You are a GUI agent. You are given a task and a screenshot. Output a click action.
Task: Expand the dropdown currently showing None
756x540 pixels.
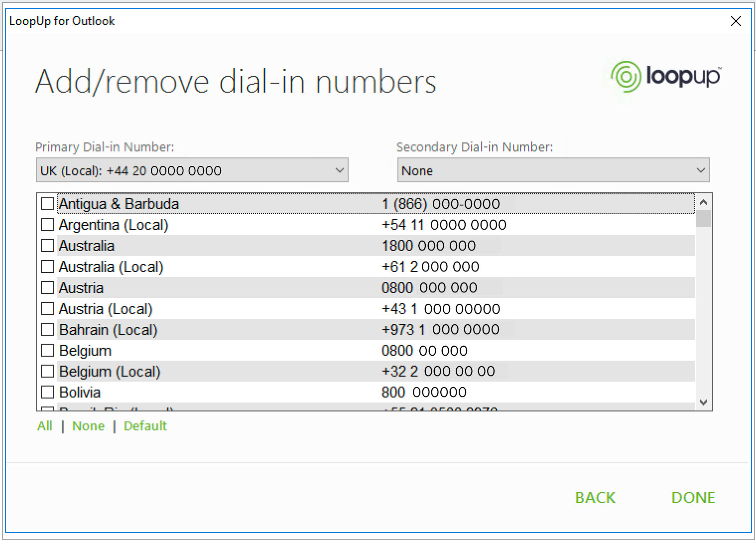pyautogui.click(x=701, y=170)
